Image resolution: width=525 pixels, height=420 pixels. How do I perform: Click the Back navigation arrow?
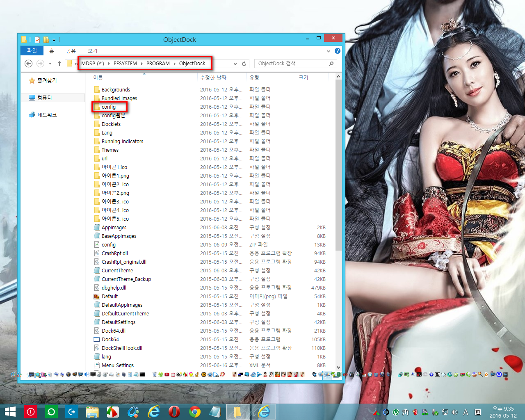[x=28, y=64]
